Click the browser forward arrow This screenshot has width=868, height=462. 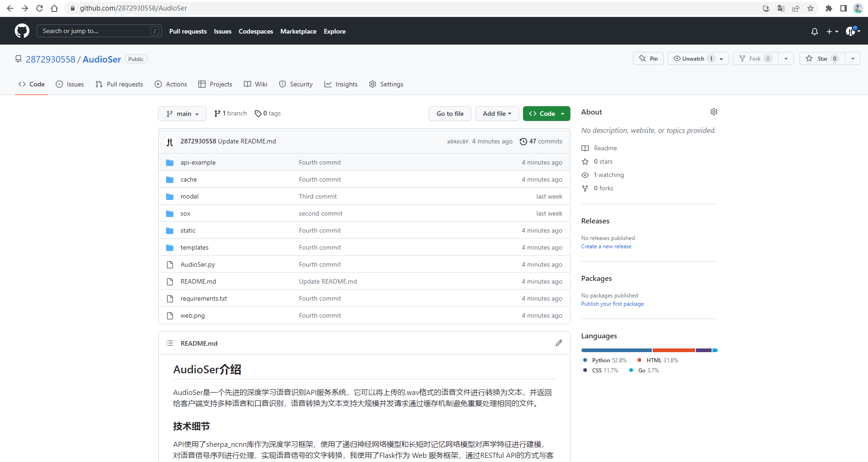tap(25, 8)
